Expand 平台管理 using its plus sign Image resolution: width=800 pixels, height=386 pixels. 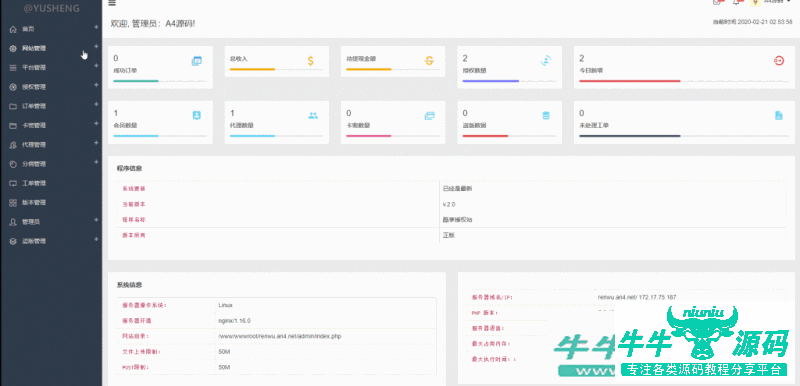point(96,66)
